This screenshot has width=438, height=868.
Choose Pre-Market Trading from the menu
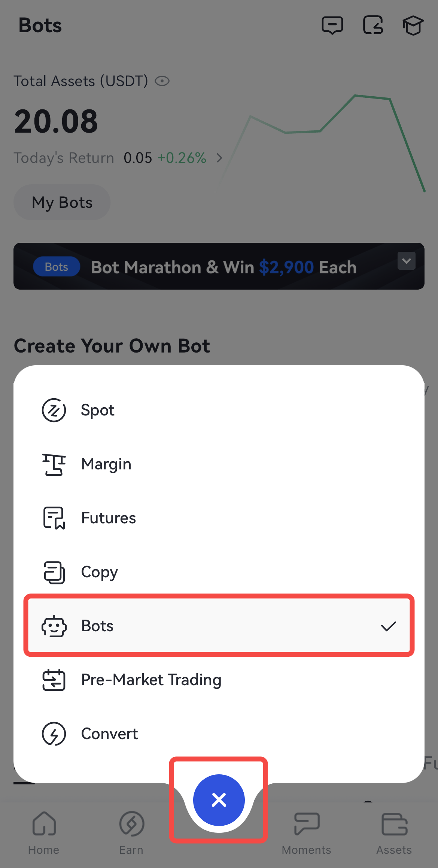click(x=151, y=680)
